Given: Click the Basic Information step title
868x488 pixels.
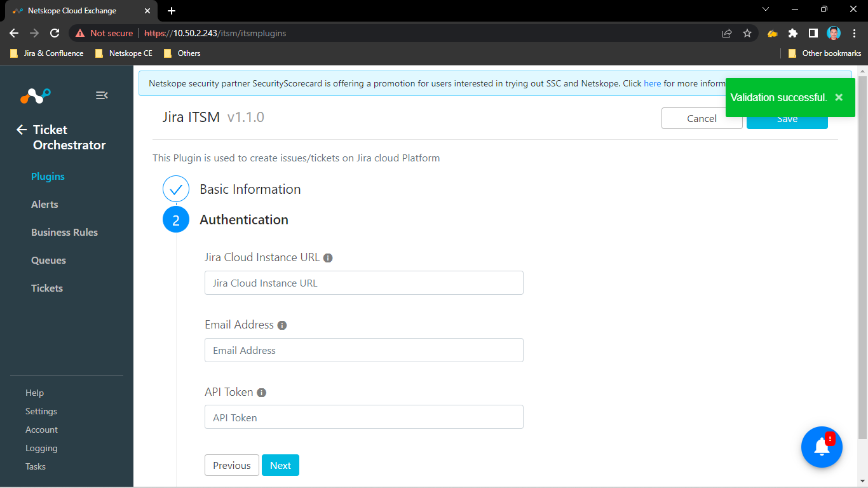Looking at the screenshot, I should pyautogui.click(x=250, y=189).
